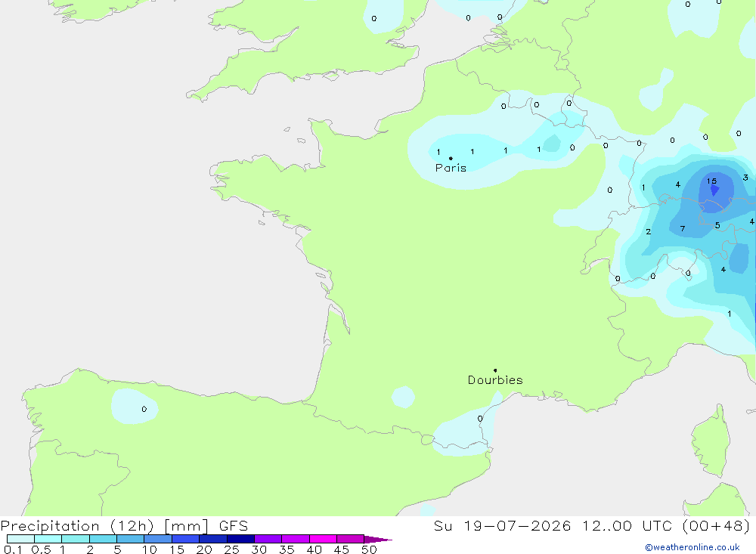The height and width of the screenshot is (554, 756).
Task: Click the Paris location dot marker
Action: pos(451,158)
